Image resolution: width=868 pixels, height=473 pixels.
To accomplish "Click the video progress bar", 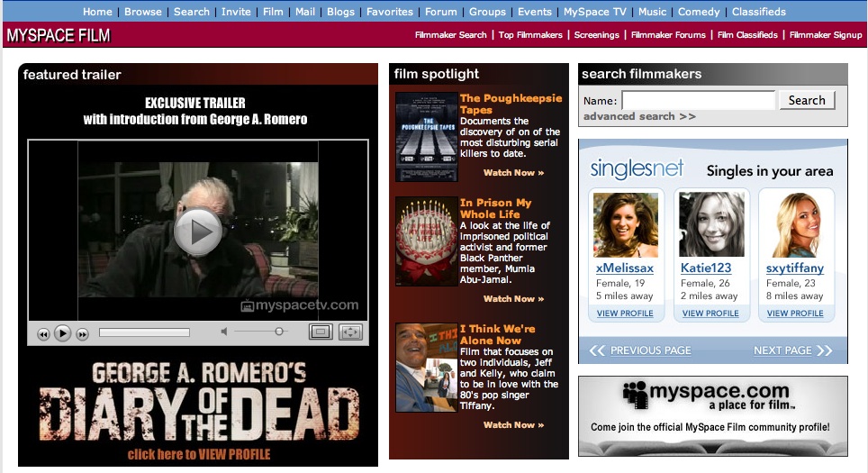I will click(144, 332).
